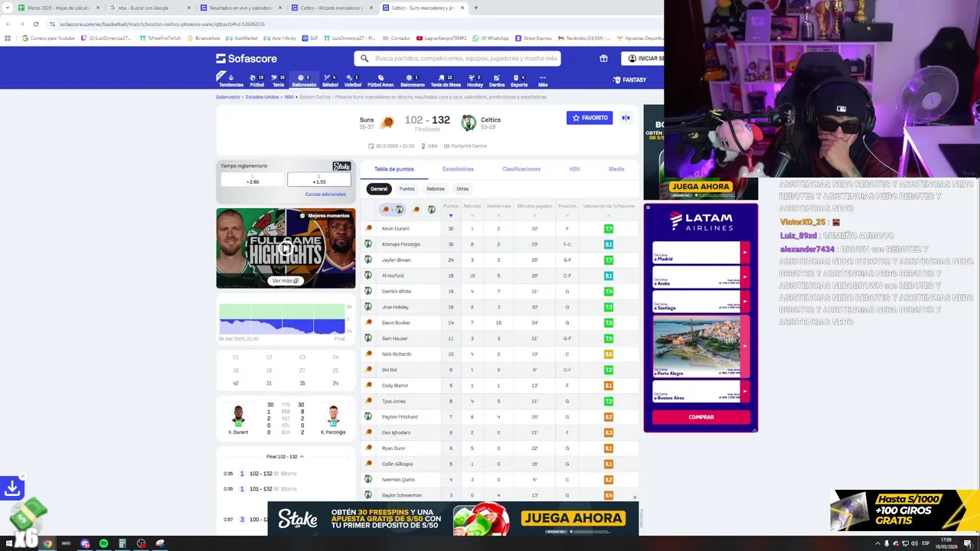
Task: Click the NBA breadcrumb link
Action: [x=289, y=97]
